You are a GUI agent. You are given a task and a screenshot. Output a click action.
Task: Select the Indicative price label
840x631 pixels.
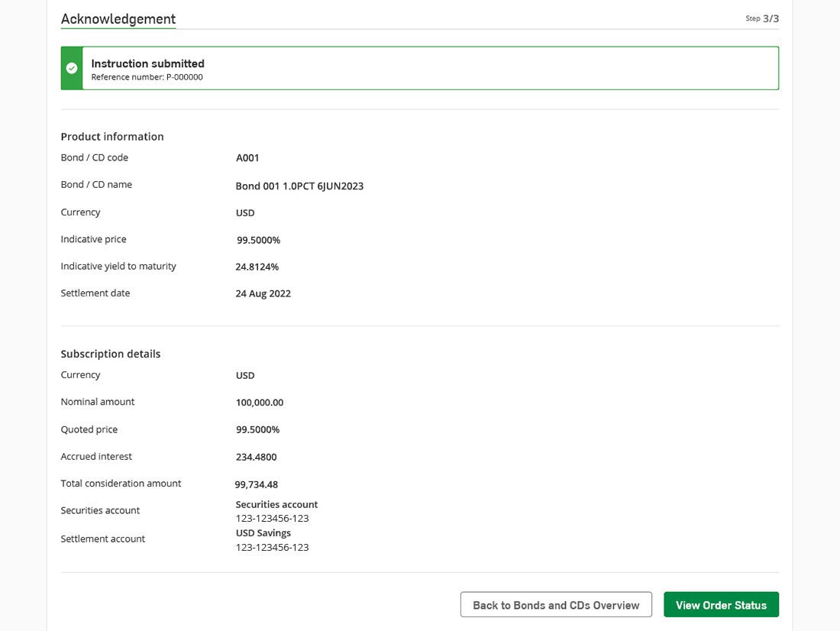94,239
